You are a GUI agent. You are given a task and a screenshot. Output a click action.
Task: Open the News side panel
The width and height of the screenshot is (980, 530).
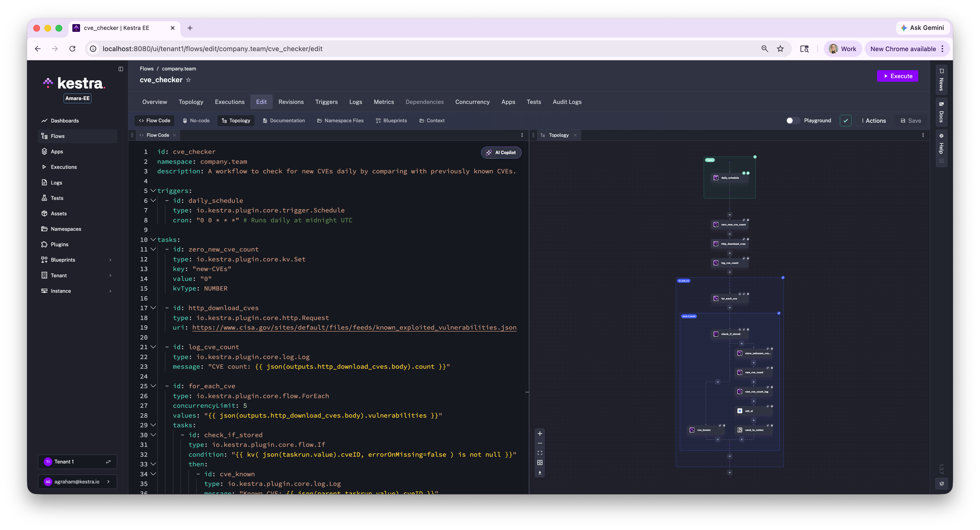click(x=941, y=80)
